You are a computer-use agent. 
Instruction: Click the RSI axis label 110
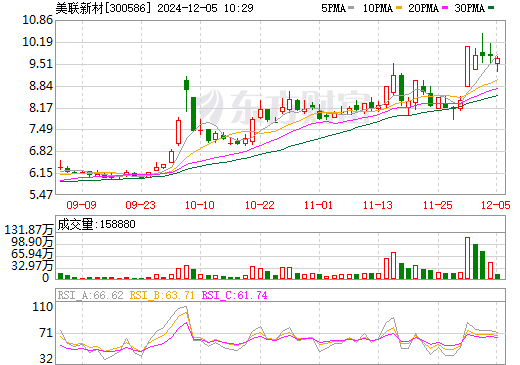click(43, 307)
